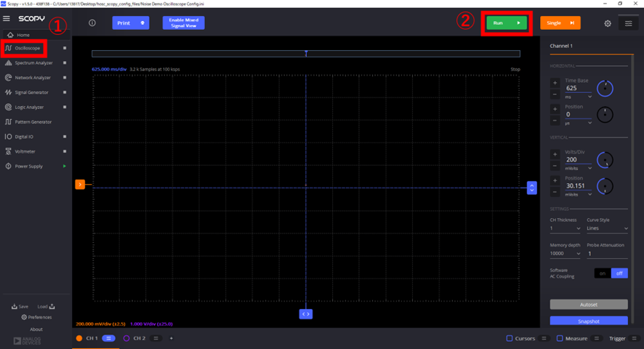The width and height of the screenshot is (644, 349).
Task: Open Preferences
Action: click(x=36, y=317)
